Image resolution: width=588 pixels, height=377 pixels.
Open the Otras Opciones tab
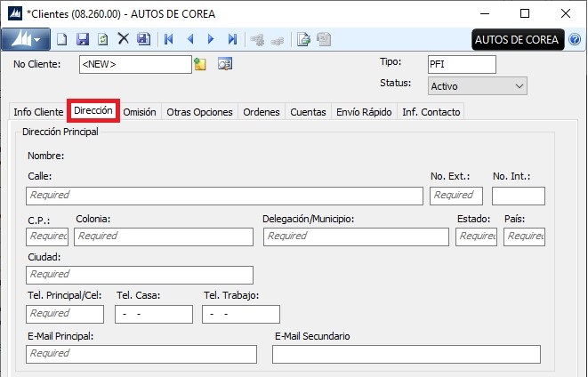199,112
